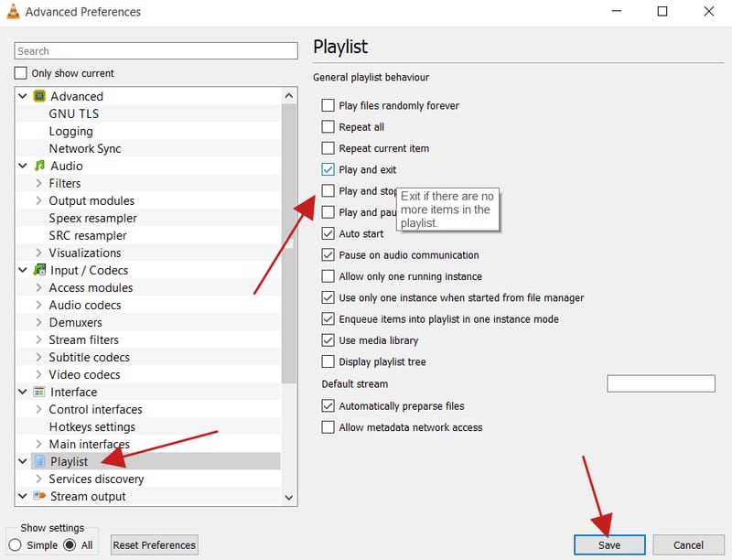Expand the Visualizations node

[39, 253]
